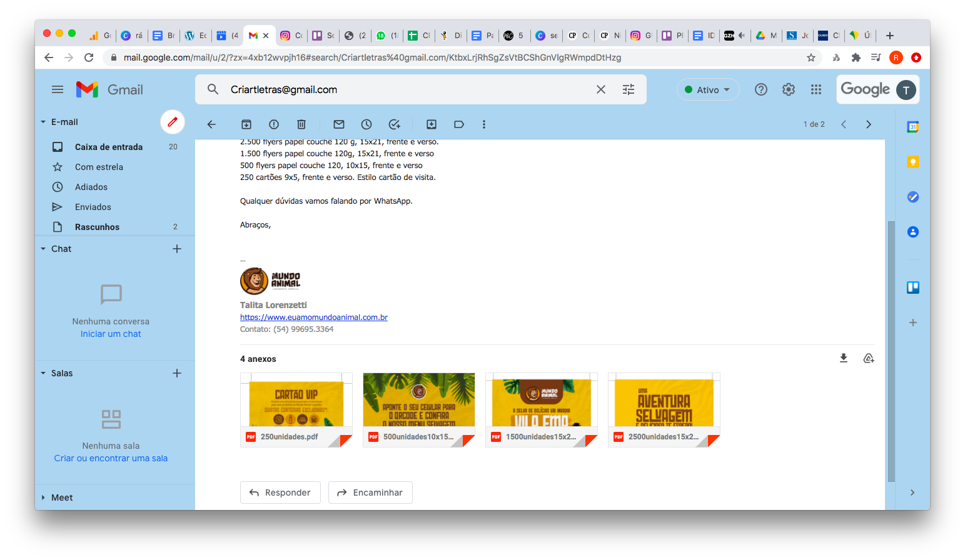The width and height of the screenshot is (965, 560).
Task: Open the 2500unidades15x2 attachment
Action: (x=664, y=410)
